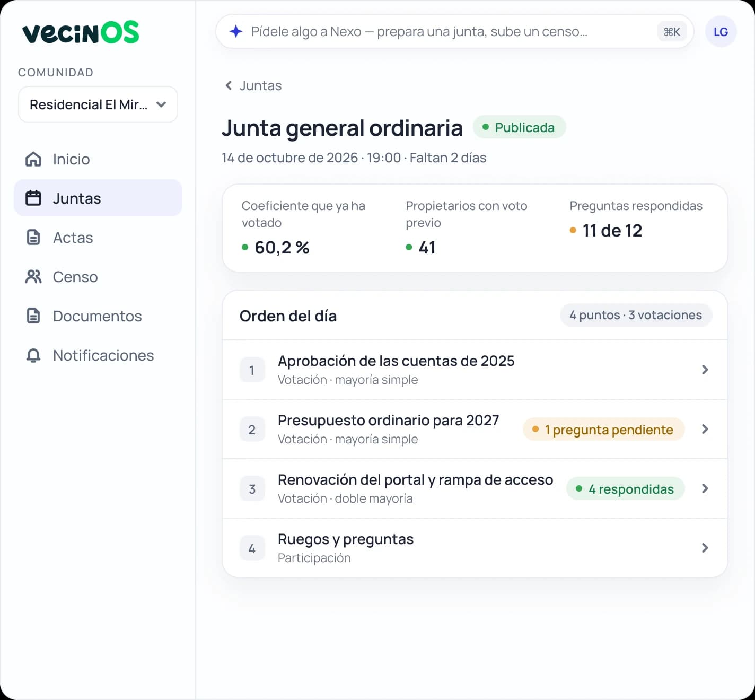
Task: Open Actas from the sidebar
Action: [x=98, y=237]
